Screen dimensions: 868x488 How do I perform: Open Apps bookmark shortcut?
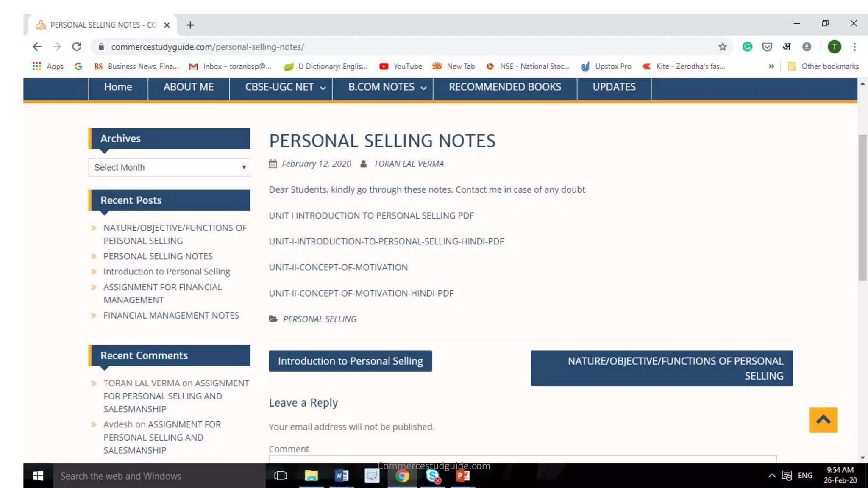(48, 66)
